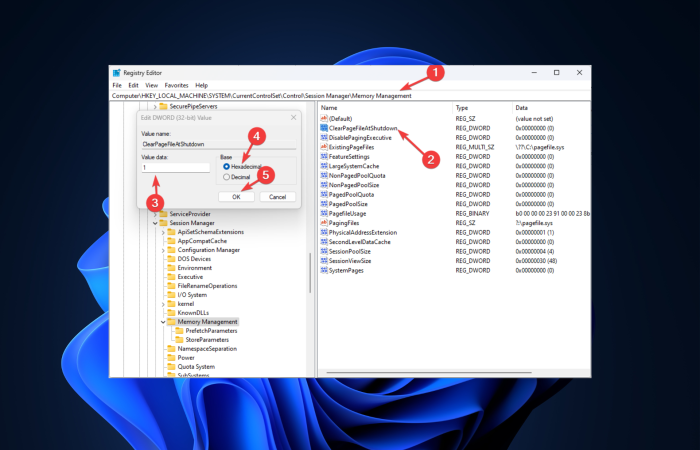The width and height of the screenshot is (700, 450).
Task: Open the Edit menu
Action: click(x=133, y=85)
